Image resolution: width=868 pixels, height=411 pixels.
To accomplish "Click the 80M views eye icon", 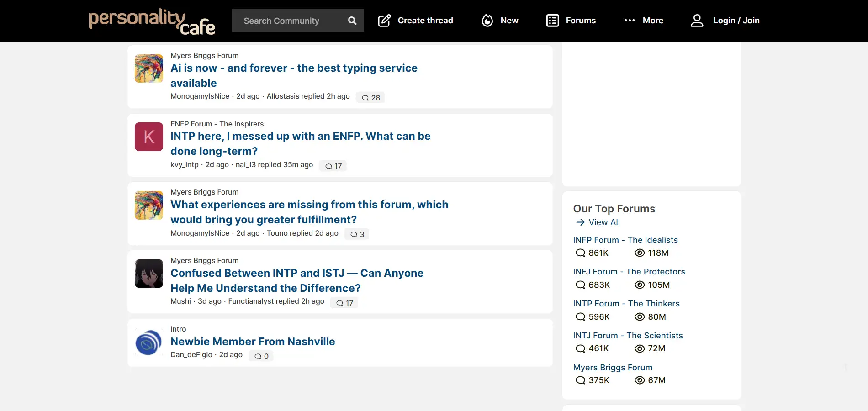I will coord(640,317).
